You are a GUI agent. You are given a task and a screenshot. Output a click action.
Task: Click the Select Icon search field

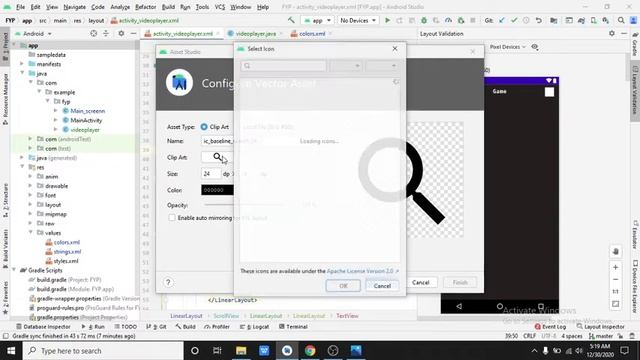coord(283,66)
